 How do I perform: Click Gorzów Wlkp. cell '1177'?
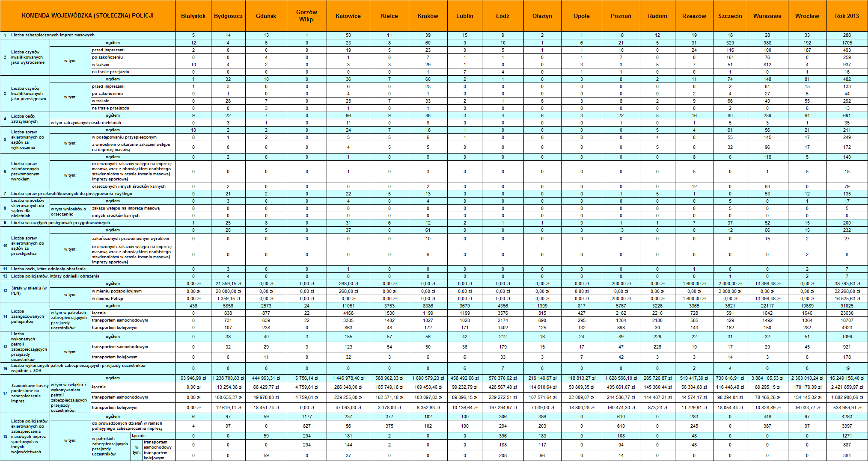306,417
